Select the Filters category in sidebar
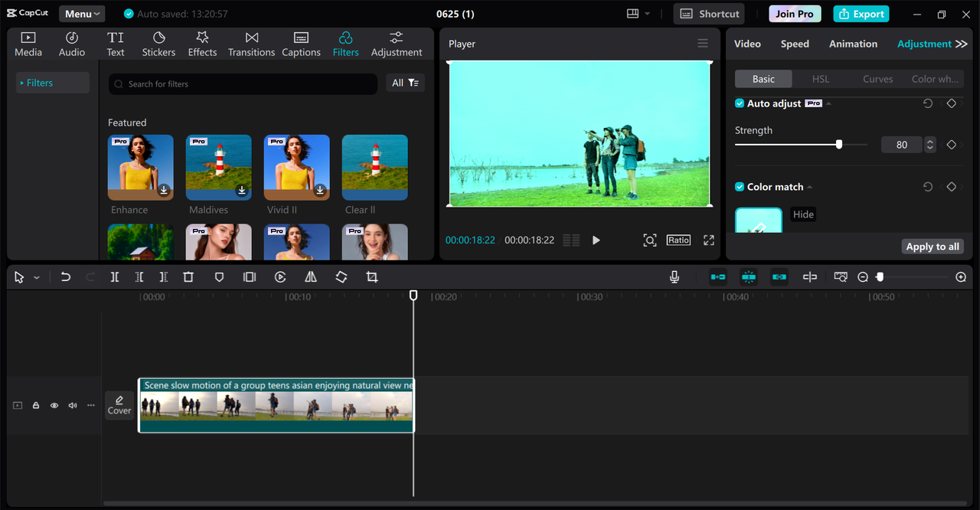 52,83
